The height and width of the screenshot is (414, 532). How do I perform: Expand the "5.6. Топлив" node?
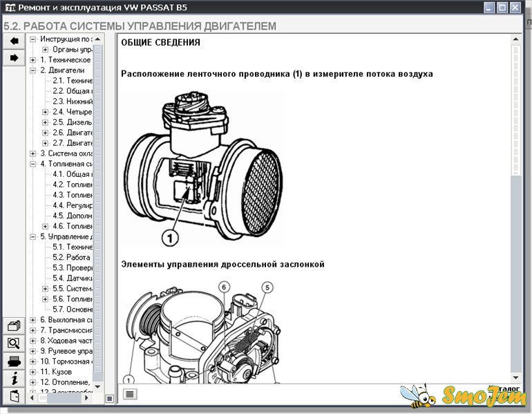[x=45, y=299]
